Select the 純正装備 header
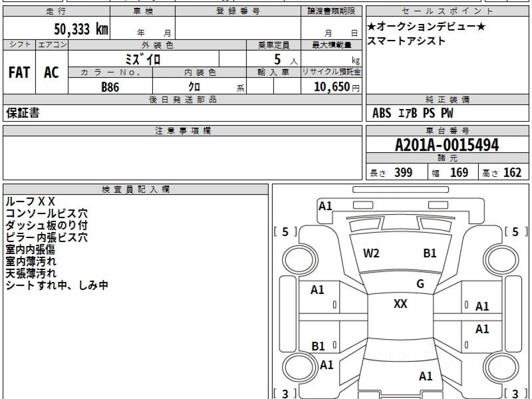 coord(448,100)
